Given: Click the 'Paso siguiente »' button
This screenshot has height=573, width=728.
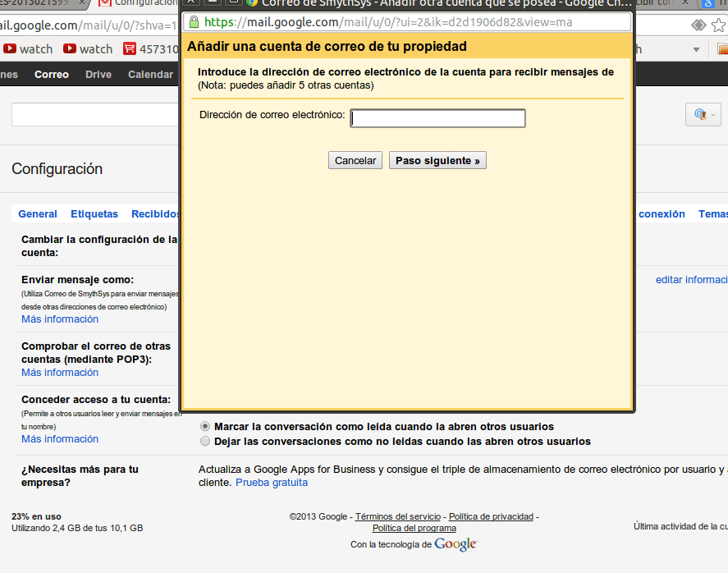Looking at the screenshot, I should coord(437,161).
